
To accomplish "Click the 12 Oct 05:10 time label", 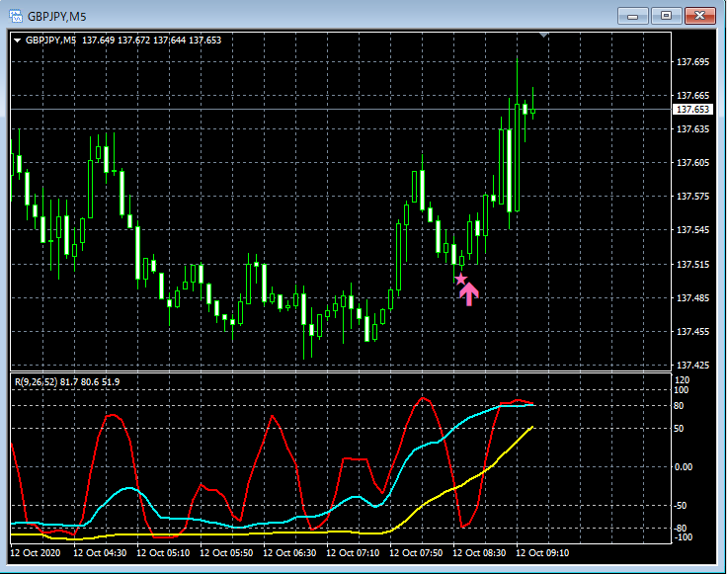I will pyautogui.click(x=163, y=553).
